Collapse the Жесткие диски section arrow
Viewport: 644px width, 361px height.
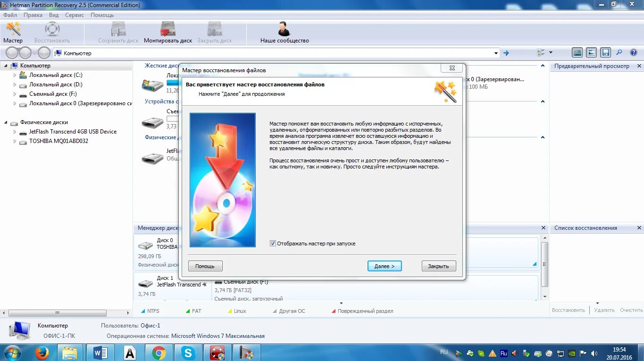click(x=543, y=66)
